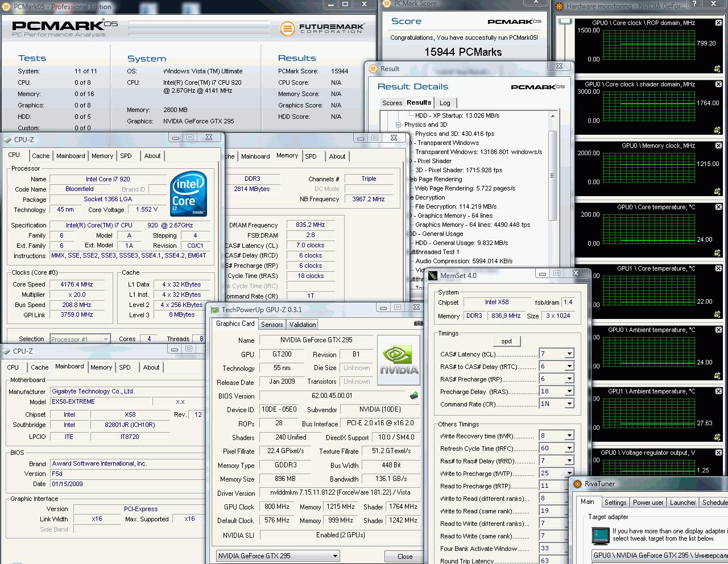Image resolution: width=728 pixels, height=564 pixels.
Task: Open the Refresh Cycle Time (tRFC) dropdown
Action: point(569,448)
